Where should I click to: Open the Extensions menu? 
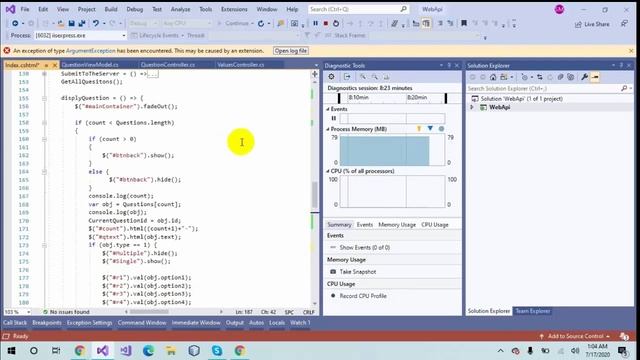234,9
